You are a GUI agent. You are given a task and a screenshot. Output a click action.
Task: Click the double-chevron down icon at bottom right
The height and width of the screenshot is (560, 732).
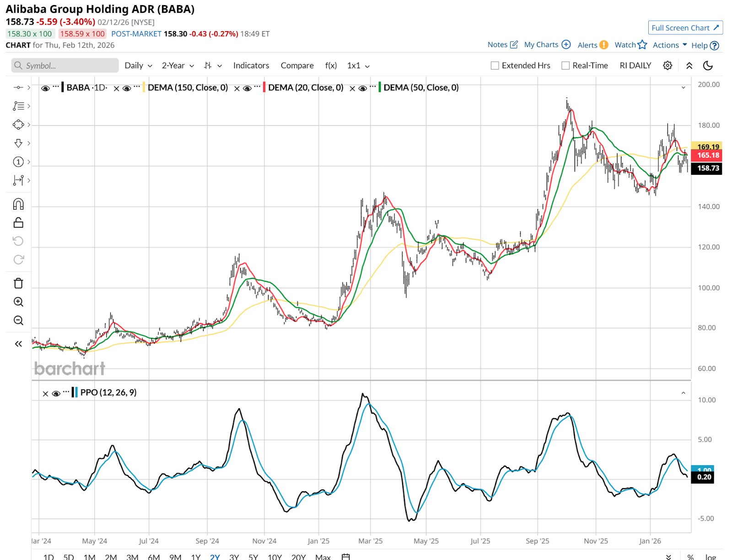pyautogui.click(x=668, y=557)
